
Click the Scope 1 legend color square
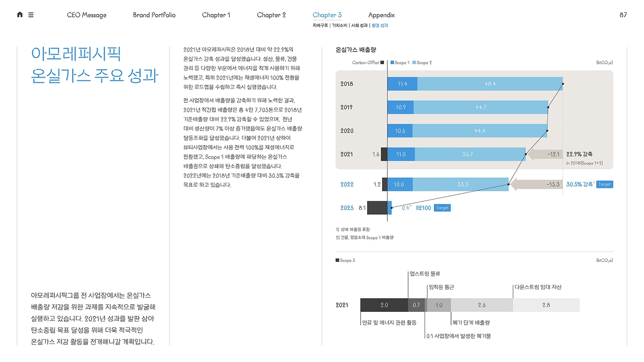click(x=392, y=62)
